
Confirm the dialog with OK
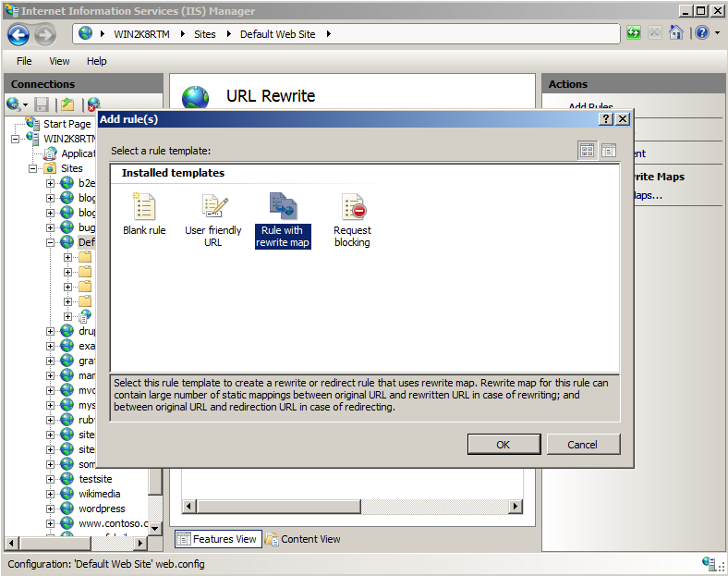pyautogui.click(x=504, y=445)
